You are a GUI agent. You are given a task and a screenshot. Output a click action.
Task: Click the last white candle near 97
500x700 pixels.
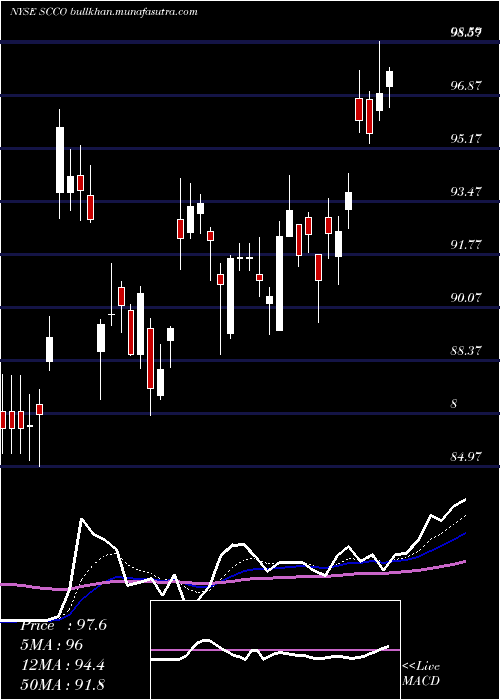coord(390,79)
